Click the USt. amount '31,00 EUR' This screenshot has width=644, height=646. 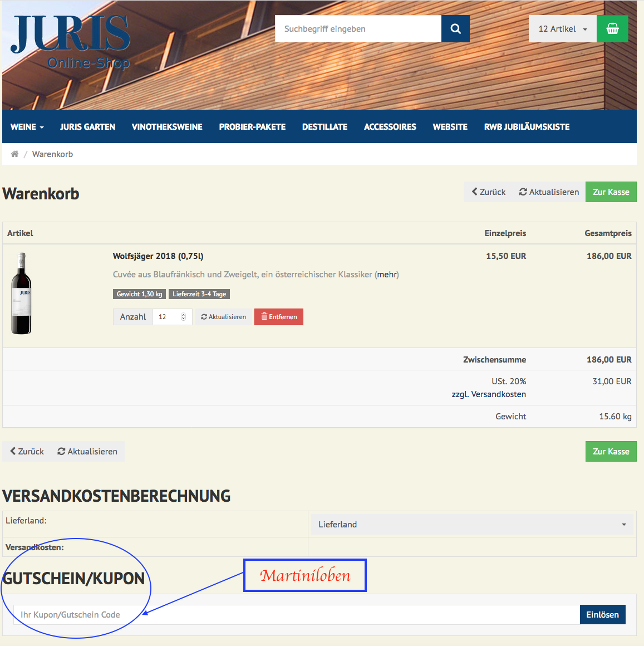point(612,381)
